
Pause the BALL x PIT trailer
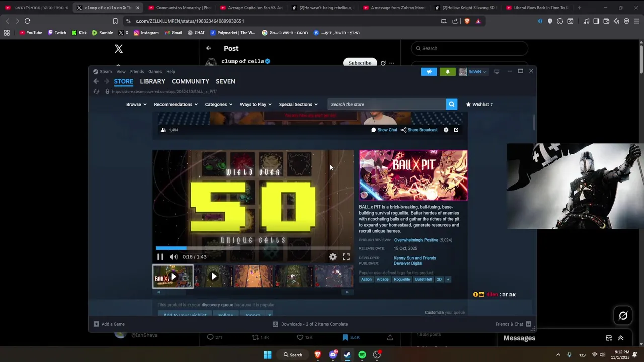(x=160, y=257)
